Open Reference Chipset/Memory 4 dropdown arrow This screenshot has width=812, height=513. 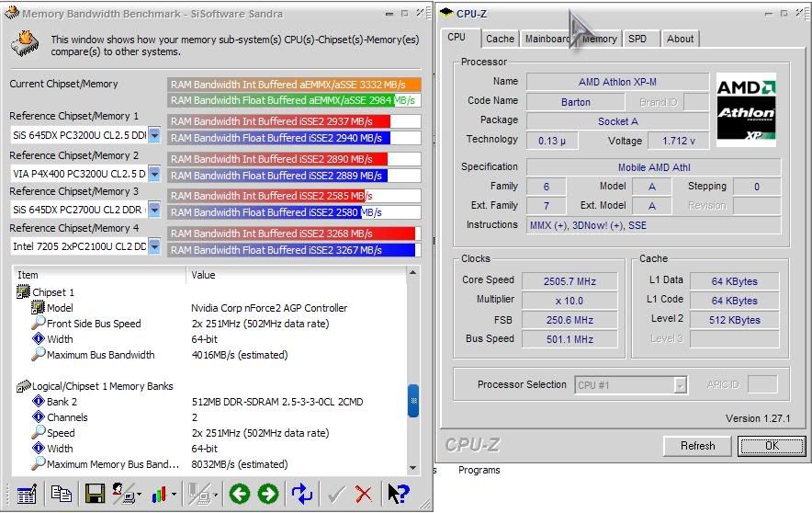(x=154, y=246)
